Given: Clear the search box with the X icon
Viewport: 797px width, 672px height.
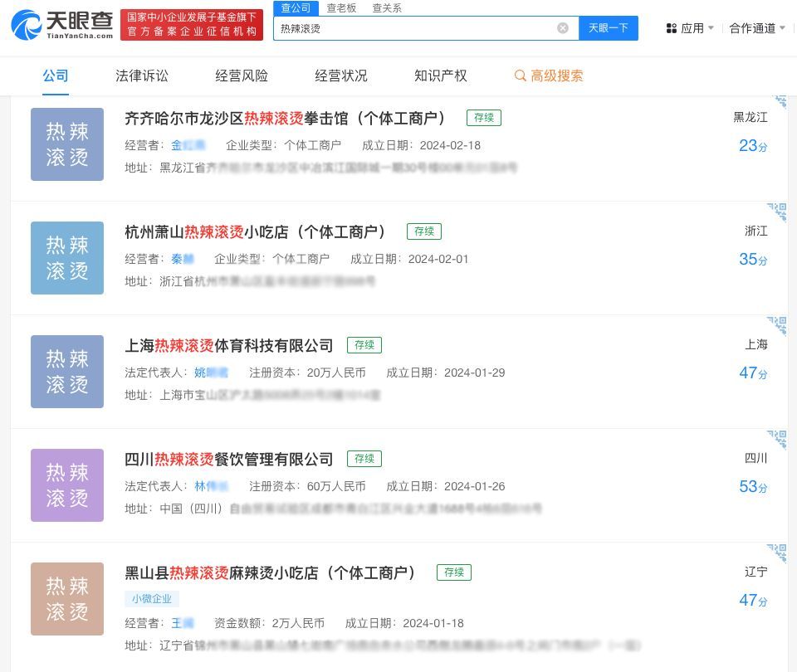Looking at the screenshot, I should point(563,28).
